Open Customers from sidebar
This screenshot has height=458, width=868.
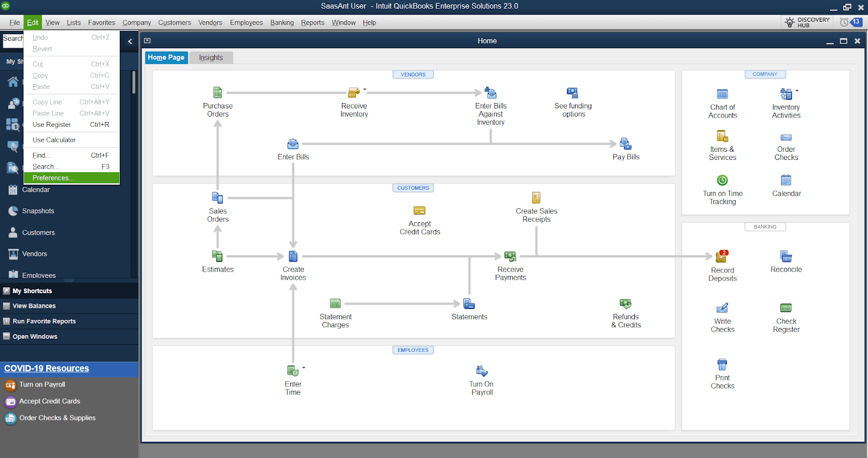pyautogui.click(x=38, y=233)
